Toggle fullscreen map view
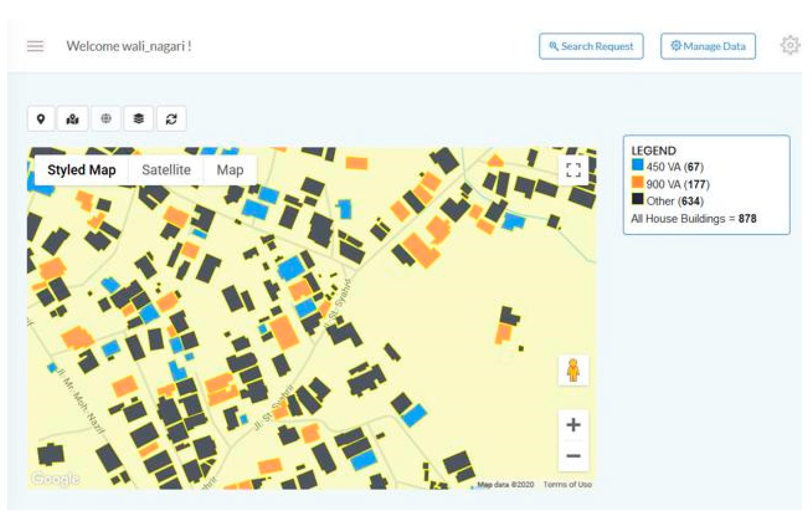 click(573, 170)
